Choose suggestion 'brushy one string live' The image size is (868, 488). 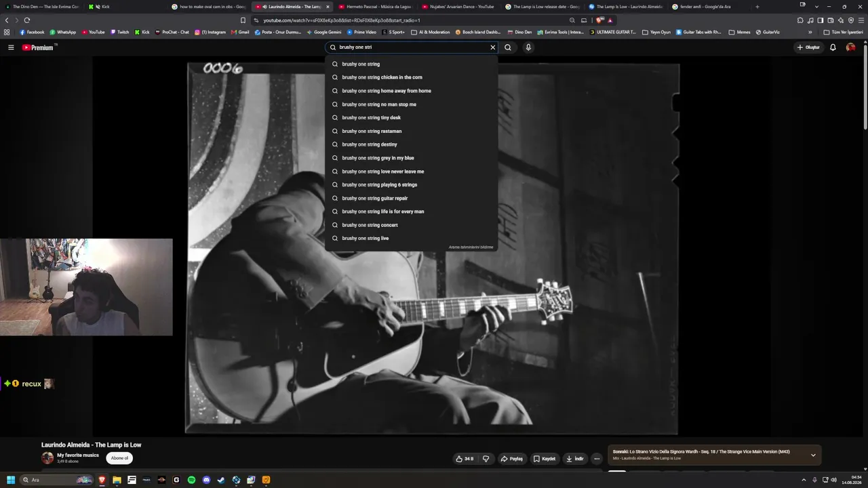point(411,239)
